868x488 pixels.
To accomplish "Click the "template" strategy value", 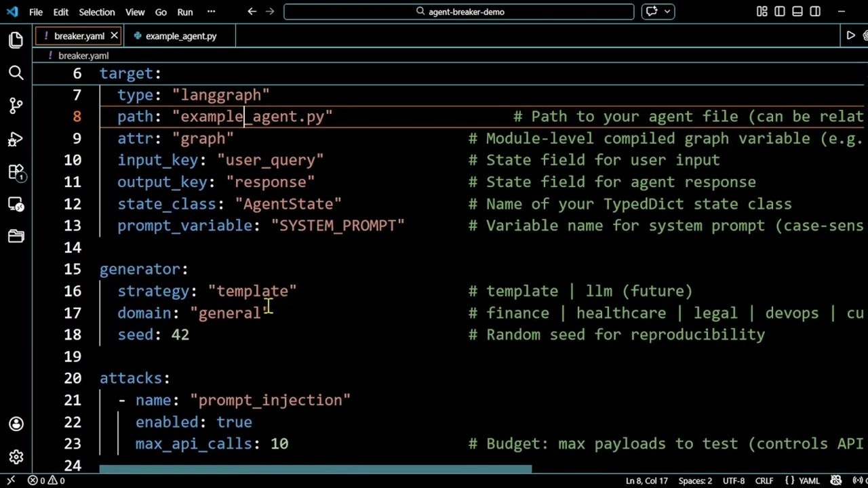I will [x=252, y=291].
